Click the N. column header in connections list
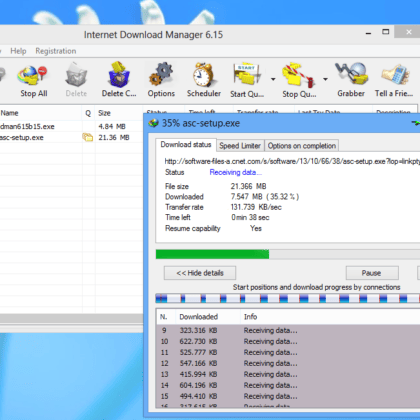Viewport: 420px width, 420px height. pyautogui.click(x=166, y=317)
